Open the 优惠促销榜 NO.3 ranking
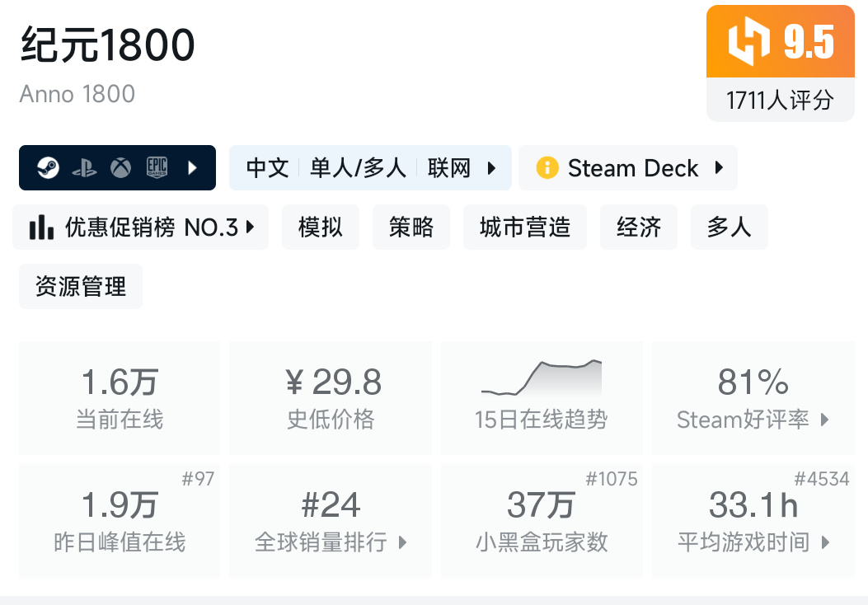 [142, 227]
